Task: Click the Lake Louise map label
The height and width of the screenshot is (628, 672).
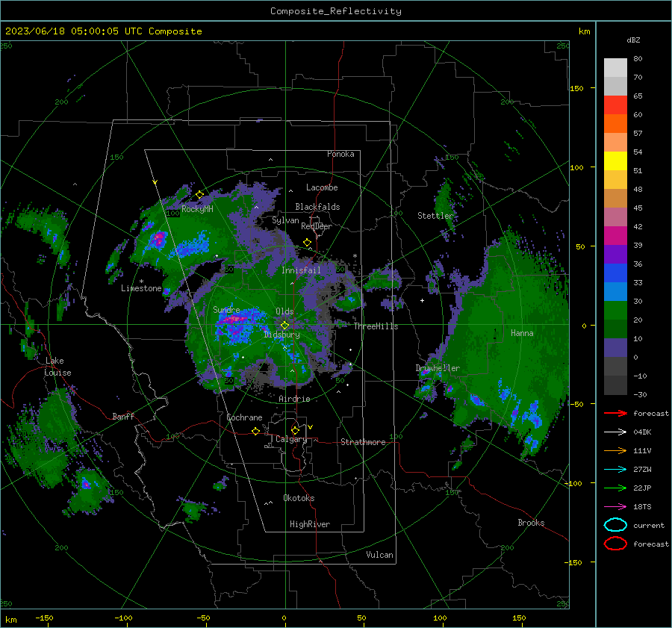Action: (x=57, y=367)
